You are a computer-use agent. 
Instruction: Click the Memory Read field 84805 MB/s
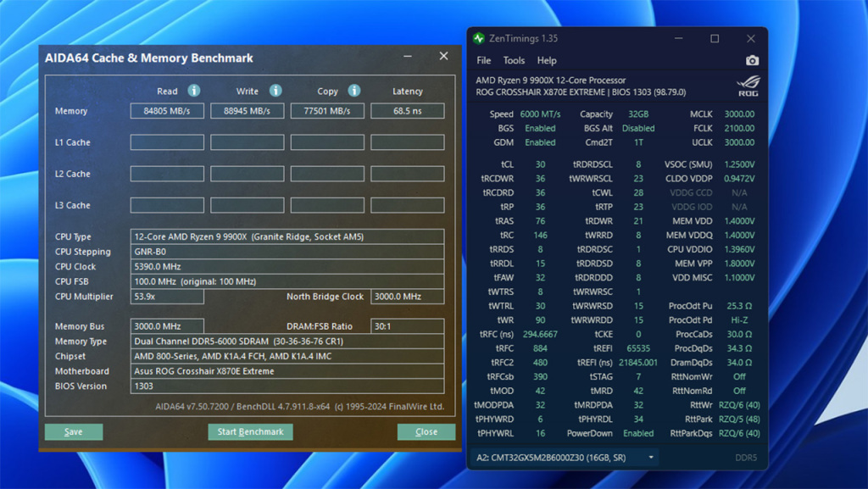click(167, 111)
